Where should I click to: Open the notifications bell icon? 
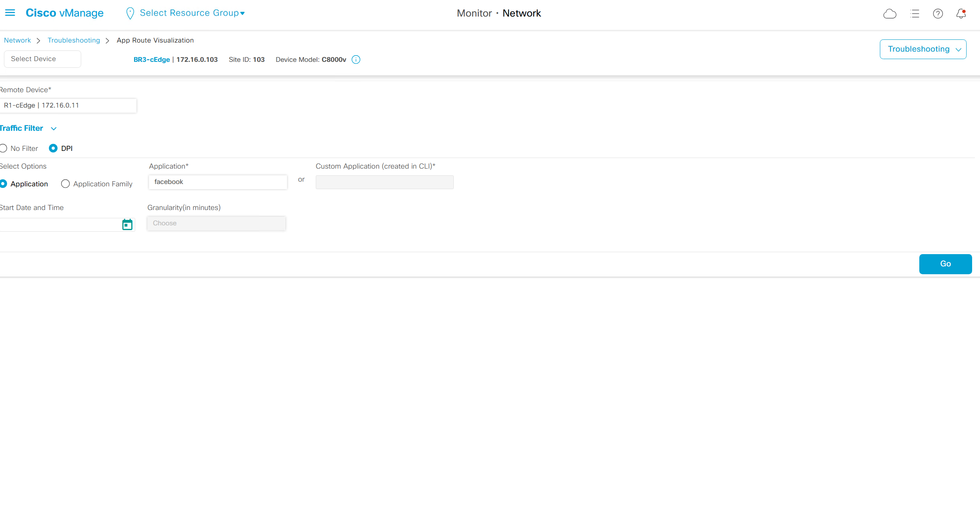pyautogui.click(x=961, y=14)
